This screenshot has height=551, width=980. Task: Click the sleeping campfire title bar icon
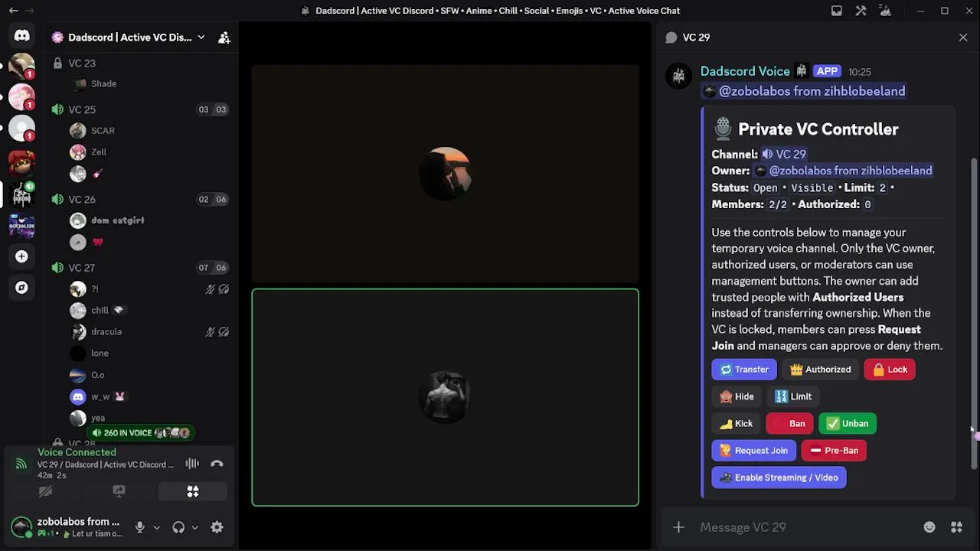coord(886,11)
